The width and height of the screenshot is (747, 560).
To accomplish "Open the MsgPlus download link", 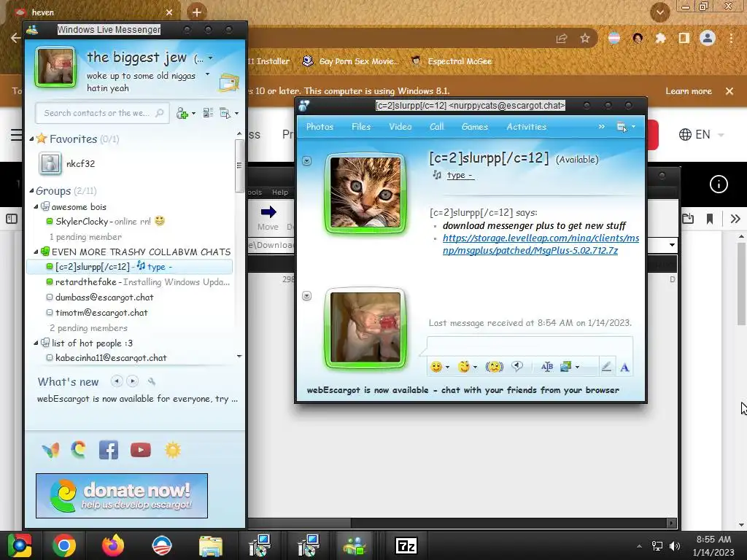I will (x=541, y=244).
